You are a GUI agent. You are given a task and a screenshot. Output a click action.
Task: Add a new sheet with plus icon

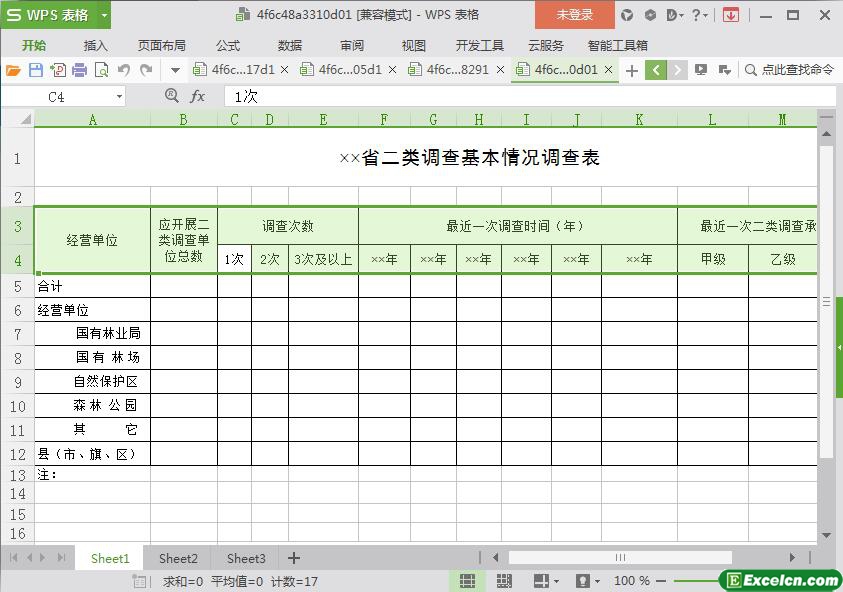(294, 558)
